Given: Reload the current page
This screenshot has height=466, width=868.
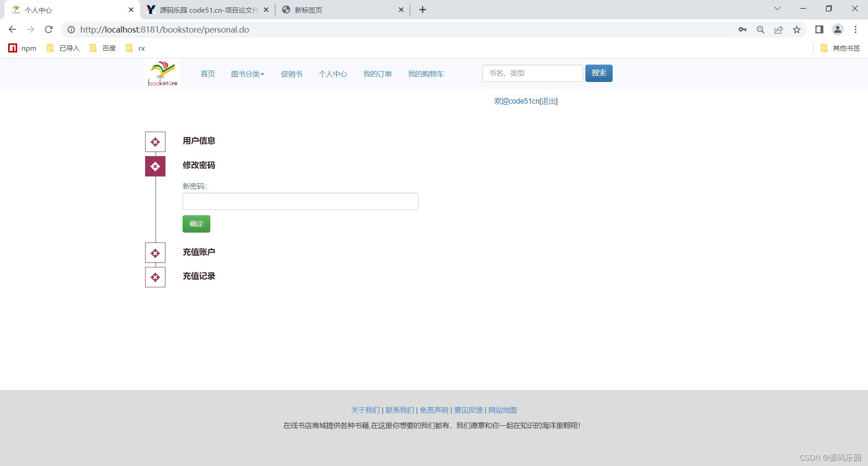Looking at the screenshot, I should pyautogui.click(x=48, y=29).
